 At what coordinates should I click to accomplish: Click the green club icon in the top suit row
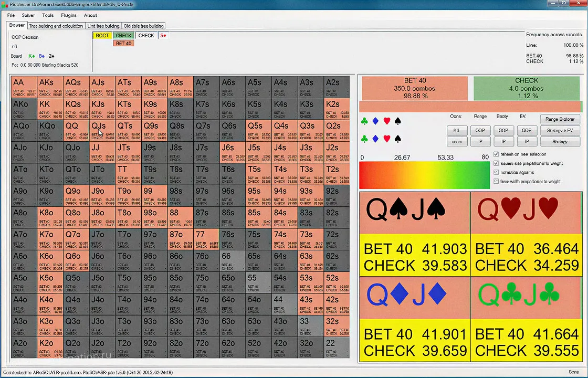click(364, 121)
